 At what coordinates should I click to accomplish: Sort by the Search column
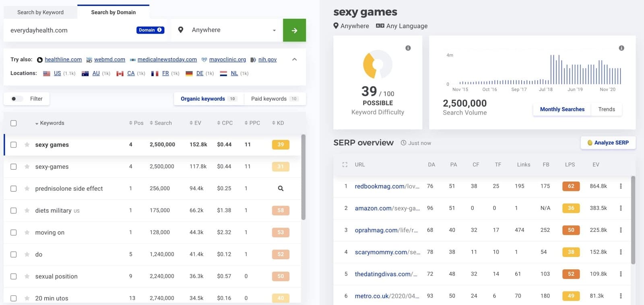(x=161, y=123)
